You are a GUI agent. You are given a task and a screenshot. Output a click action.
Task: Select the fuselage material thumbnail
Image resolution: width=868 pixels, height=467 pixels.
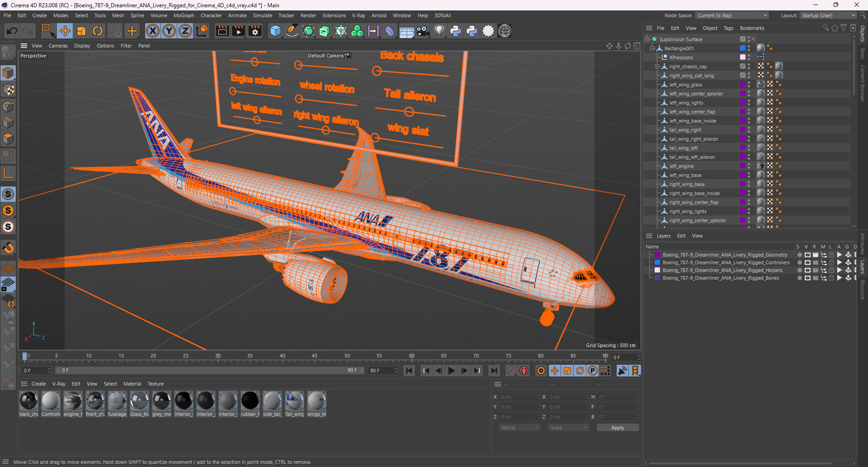point(117,401)
